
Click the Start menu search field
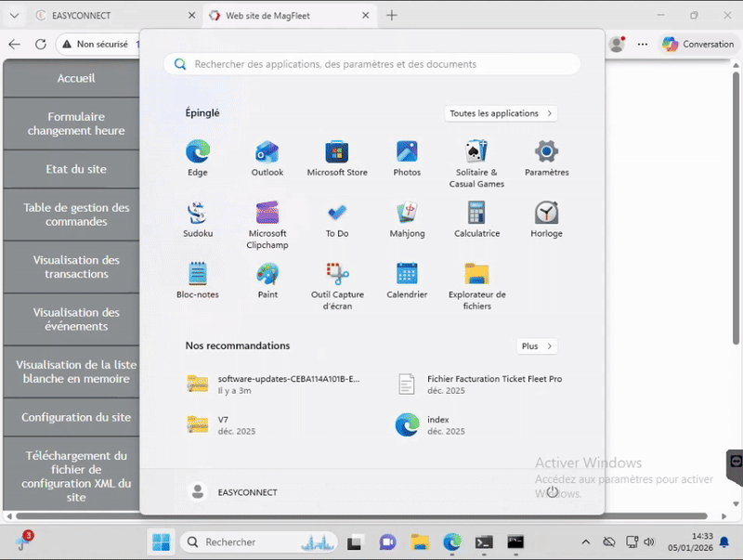click(371, 64)
